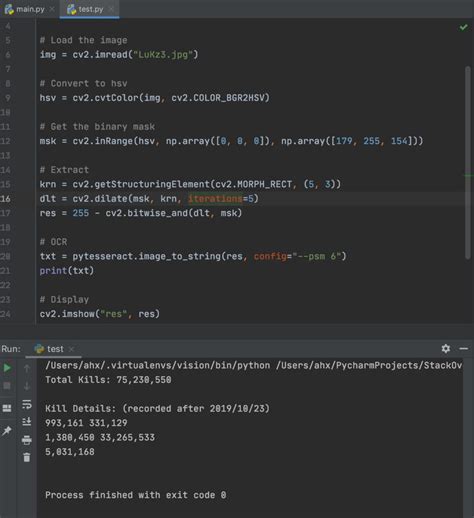The image size is (474, 518).
Task: Click the editor vertical scrollbar
Action: 468,162
